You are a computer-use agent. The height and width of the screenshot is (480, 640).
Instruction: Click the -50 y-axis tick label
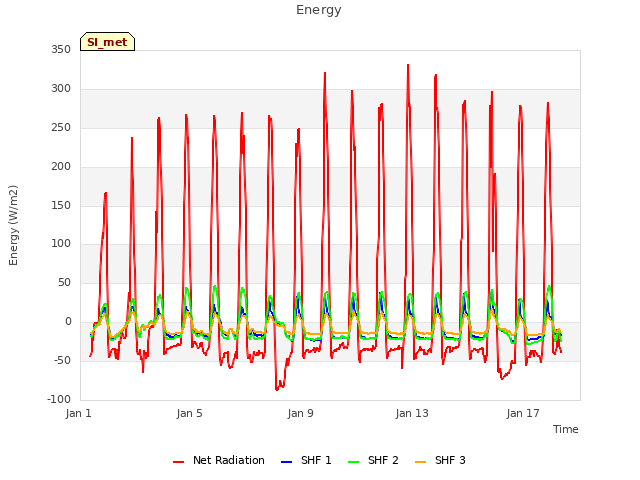(62, 360)
